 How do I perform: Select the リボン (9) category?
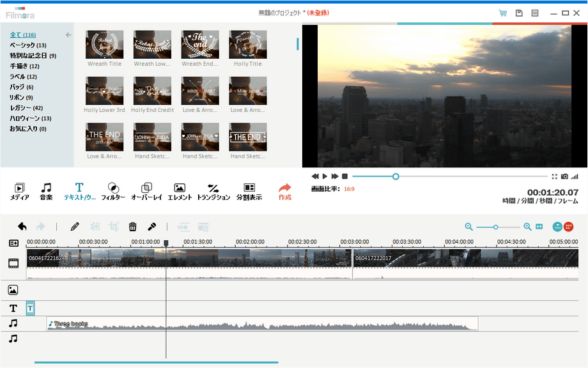coord(21,98)
